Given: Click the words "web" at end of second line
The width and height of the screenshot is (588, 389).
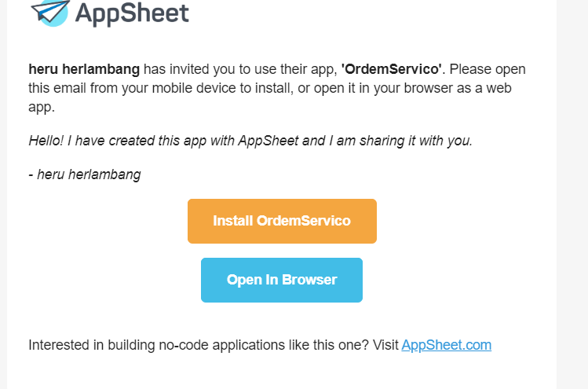Looking at the screenshot, I should point(499,88).
